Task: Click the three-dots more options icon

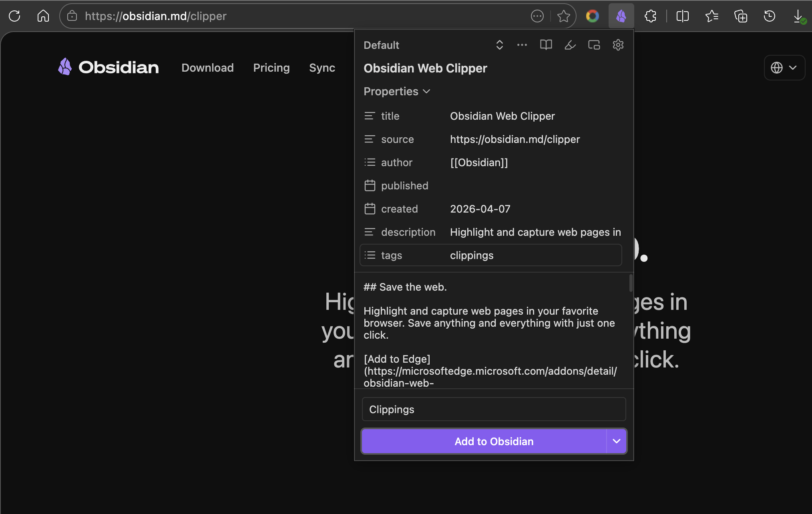Action: point(522,45)
